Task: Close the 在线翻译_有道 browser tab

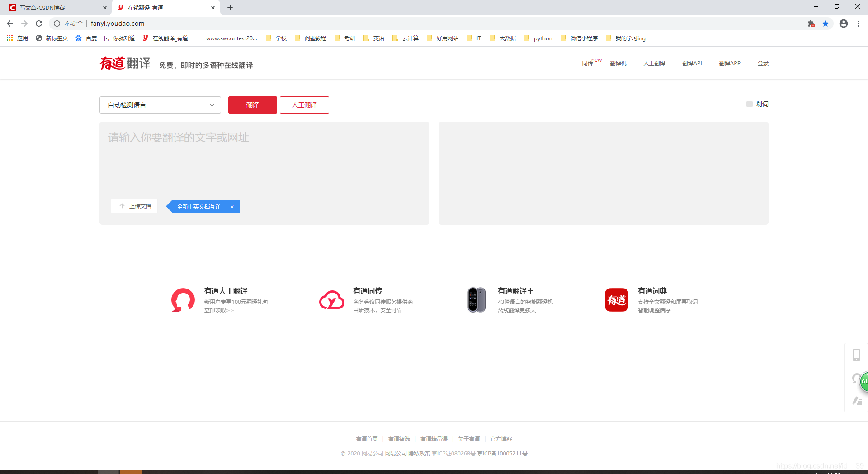Action: (x=213, y=8)
